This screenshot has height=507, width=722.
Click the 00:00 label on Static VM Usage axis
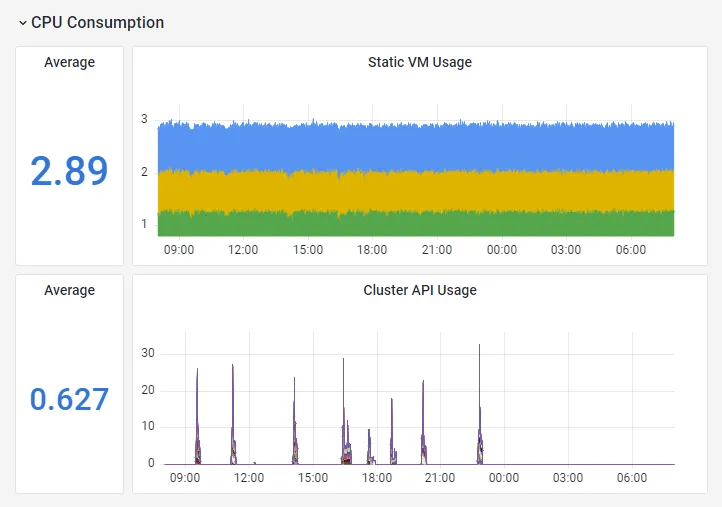502,250
